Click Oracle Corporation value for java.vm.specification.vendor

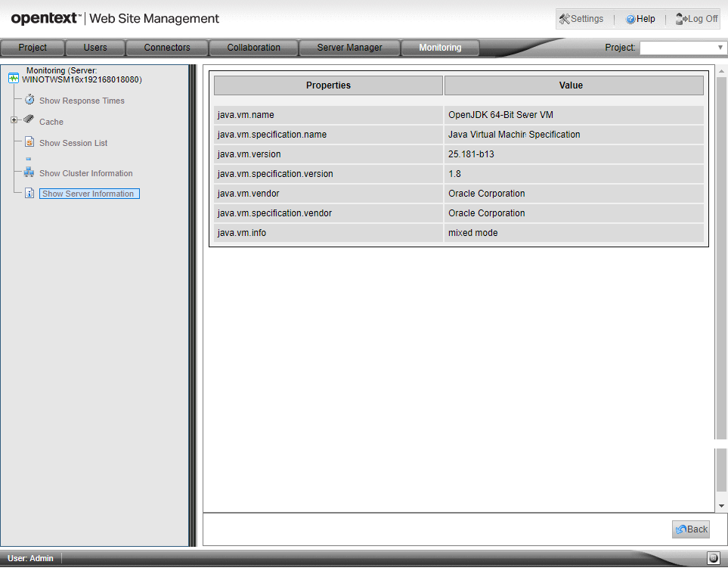point(574,213)
